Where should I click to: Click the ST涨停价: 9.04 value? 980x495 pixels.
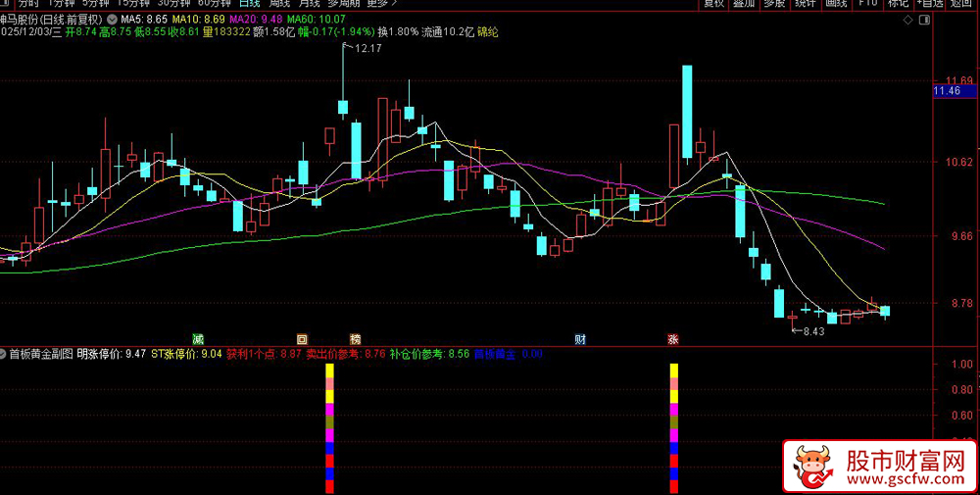tap(186, 354)
